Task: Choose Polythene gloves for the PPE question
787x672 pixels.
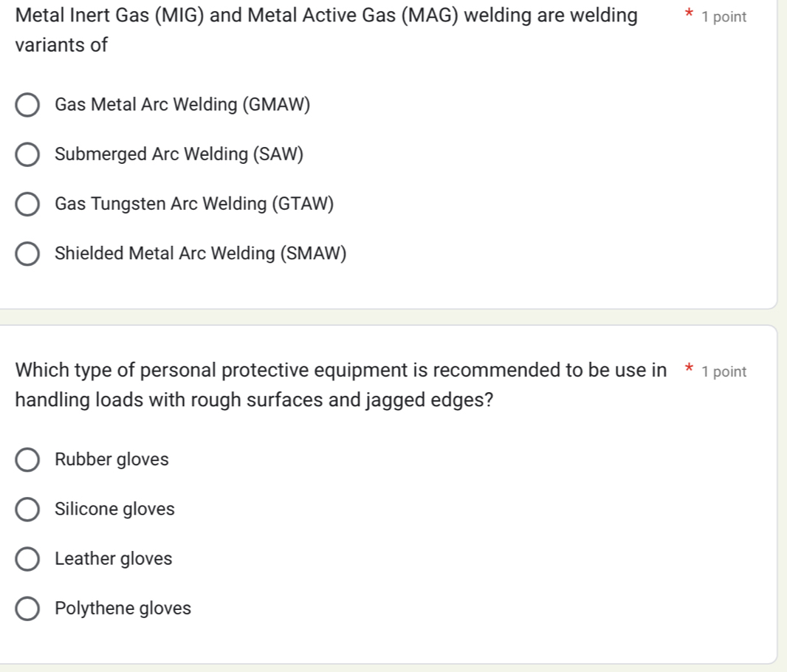Action: coord(27,608)
